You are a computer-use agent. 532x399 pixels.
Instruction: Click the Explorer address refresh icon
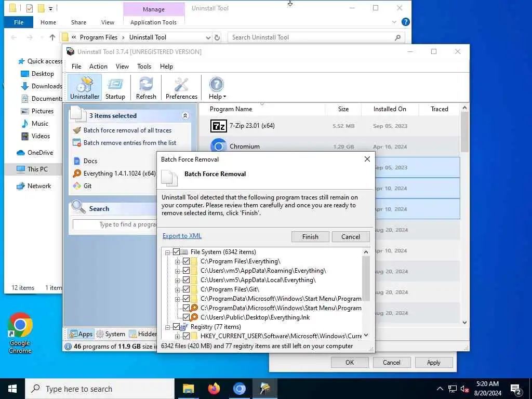tap(217, 37)
